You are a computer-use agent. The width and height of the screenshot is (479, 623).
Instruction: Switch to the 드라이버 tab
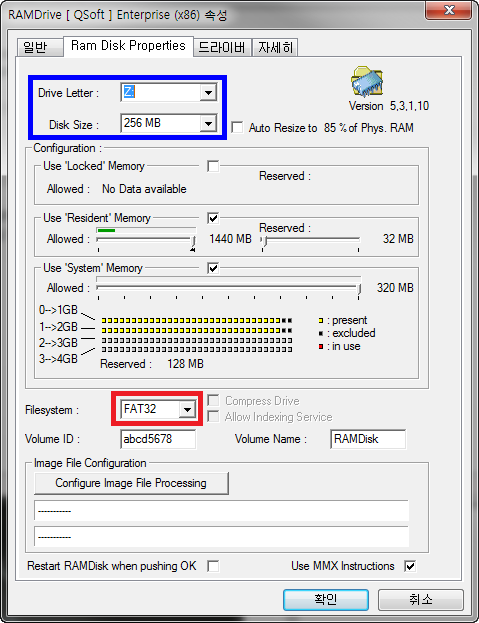point(222,47)
